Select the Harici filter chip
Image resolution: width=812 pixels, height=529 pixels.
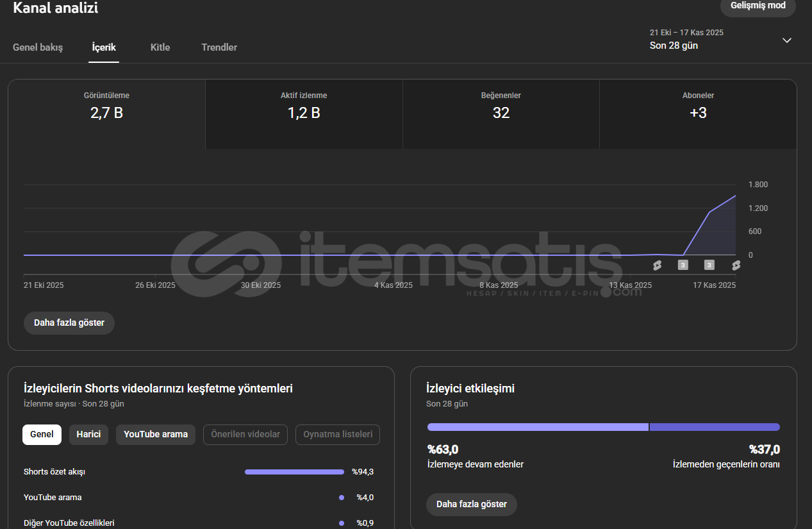pyautogui.click(x=88, y=434)
